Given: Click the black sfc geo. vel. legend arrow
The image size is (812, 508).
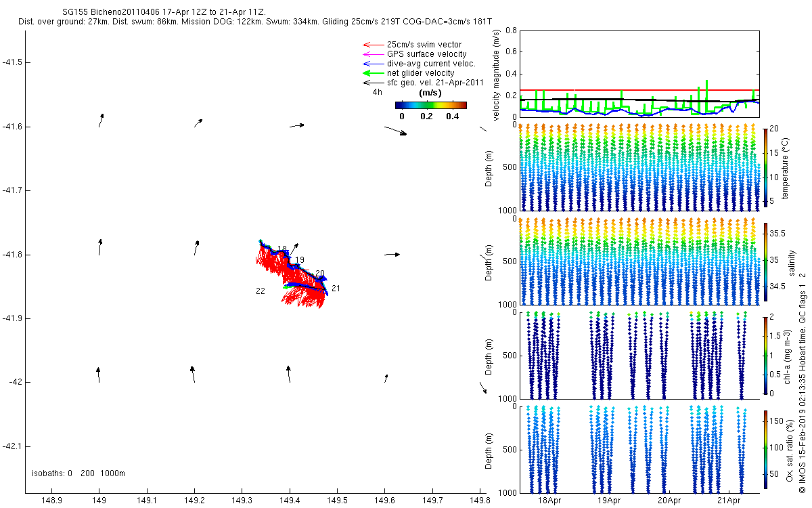Looking at the screenshot, I should (x=374, y=83).
